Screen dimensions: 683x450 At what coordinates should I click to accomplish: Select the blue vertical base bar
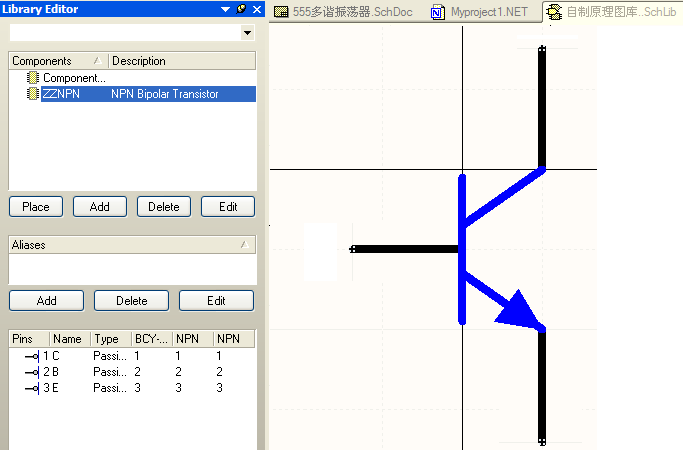pos(462,250)
